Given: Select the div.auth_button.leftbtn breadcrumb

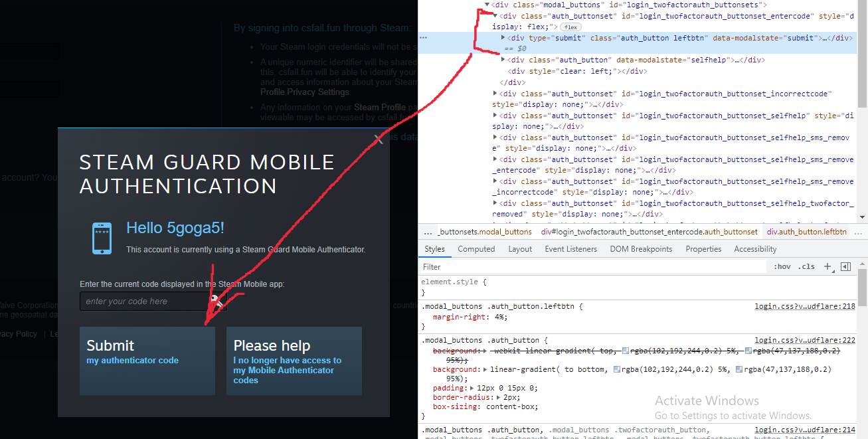Looking at the screenshot, I should coord(807,232).
